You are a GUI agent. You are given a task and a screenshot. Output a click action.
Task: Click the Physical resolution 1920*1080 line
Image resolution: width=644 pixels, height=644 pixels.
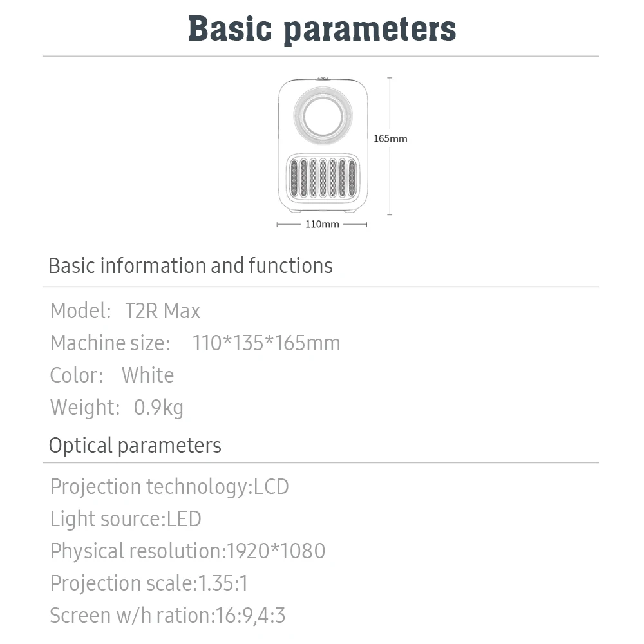[x=187, y=551]
